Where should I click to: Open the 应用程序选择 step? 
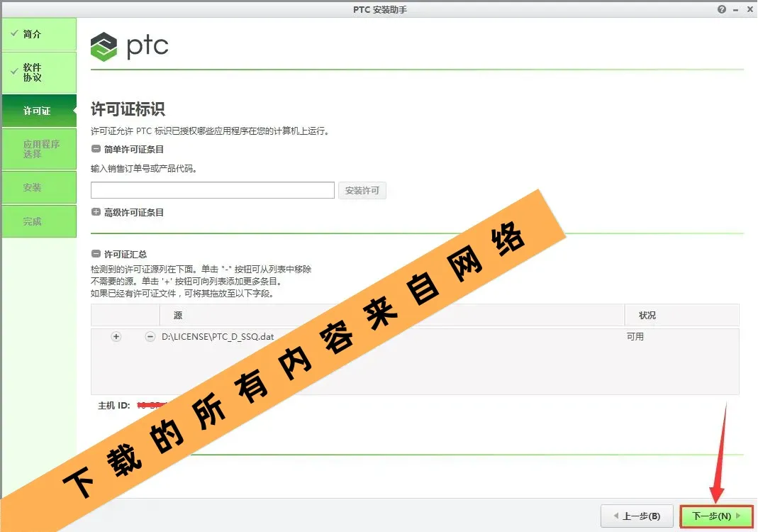point(39,149)
